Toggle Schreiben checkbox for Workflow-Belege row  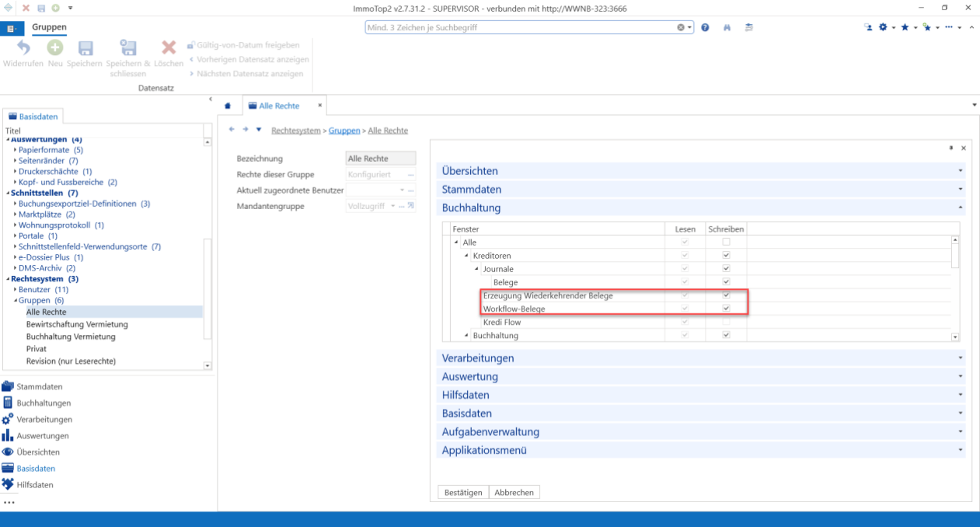(x=726, y=309)
